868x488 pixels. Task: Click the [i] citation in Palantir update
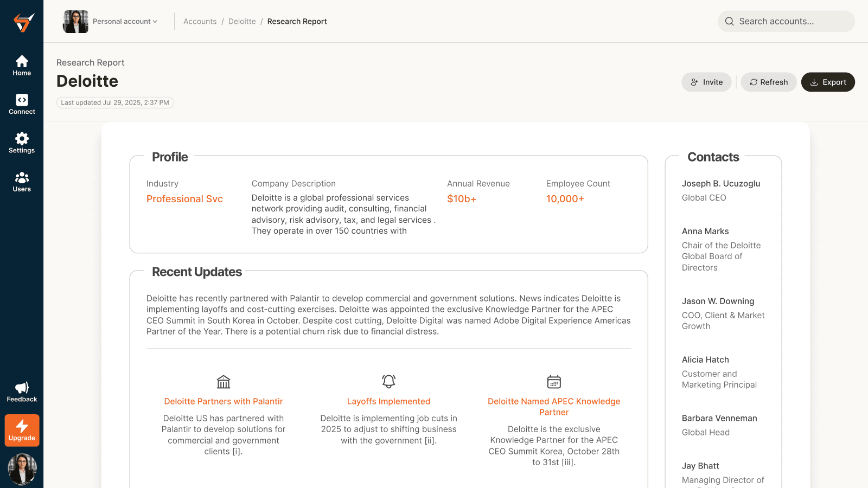[237, 452]
